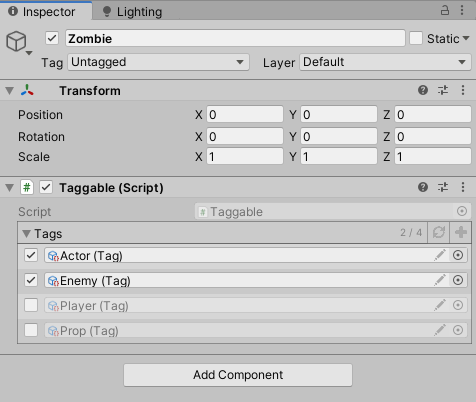Add a new tag with plus icon

pos(461,232)
